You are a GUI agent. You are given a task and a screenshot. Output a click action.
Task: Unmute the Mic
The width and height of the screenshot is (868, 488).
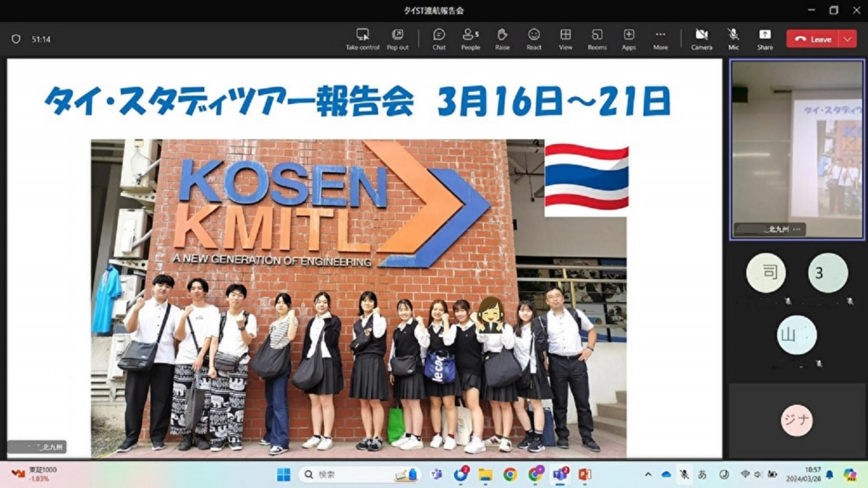pyautogui.click(x=733, y=39)
